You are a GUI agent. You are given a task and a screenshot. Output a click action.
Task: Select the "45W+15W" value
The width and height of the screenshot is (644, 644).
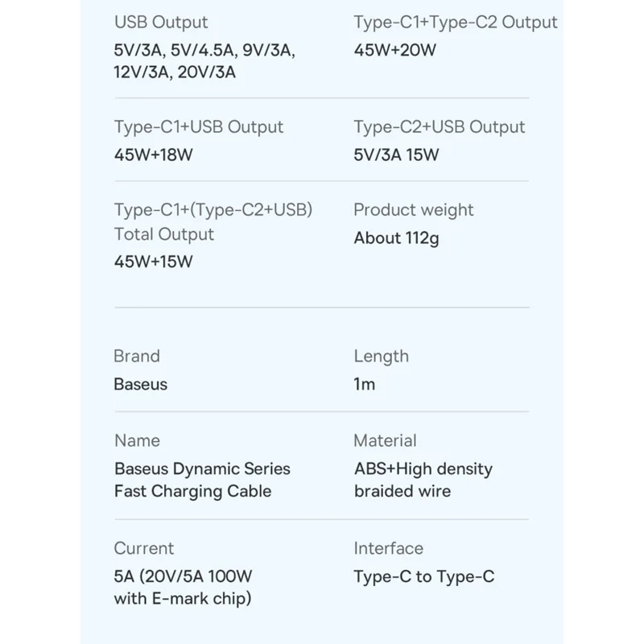pos(153,262)
